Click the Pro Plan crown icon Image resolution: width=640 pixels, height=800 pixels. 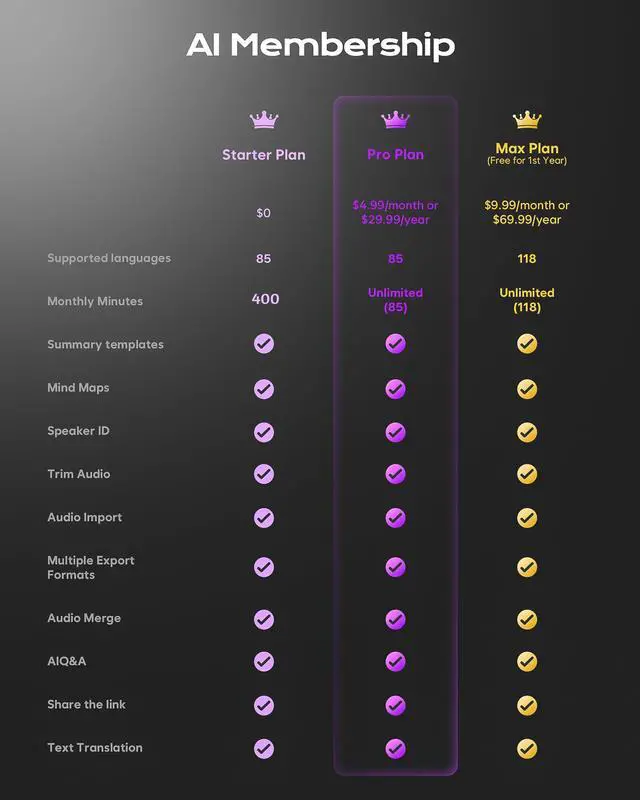(x=395, y=120)
